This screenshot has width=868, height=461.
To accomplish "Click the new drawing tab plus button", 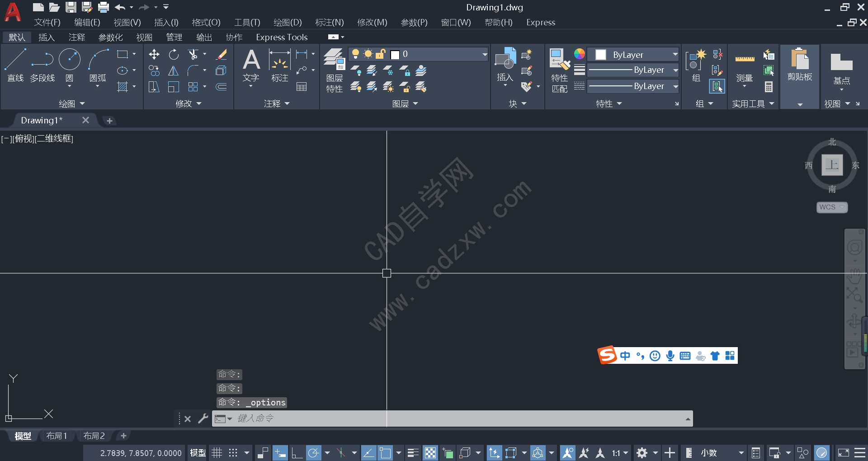I will click(109, 121).
